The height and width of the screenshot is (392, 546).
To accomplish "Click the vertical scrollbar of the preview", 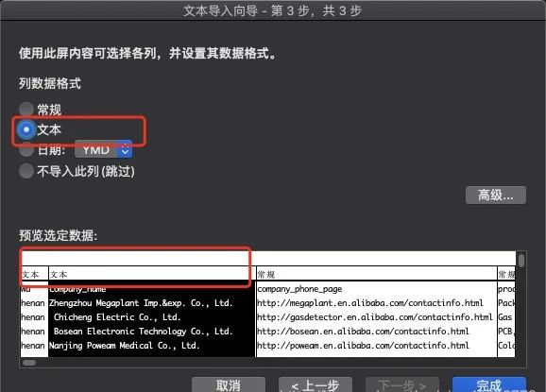I will click(520, 261).
